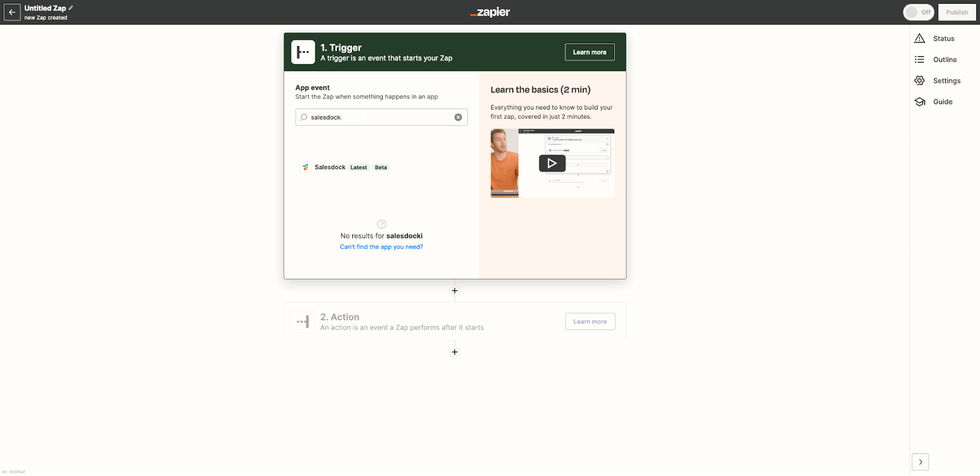Clear the salesdock search text

[x=458, y=117]
